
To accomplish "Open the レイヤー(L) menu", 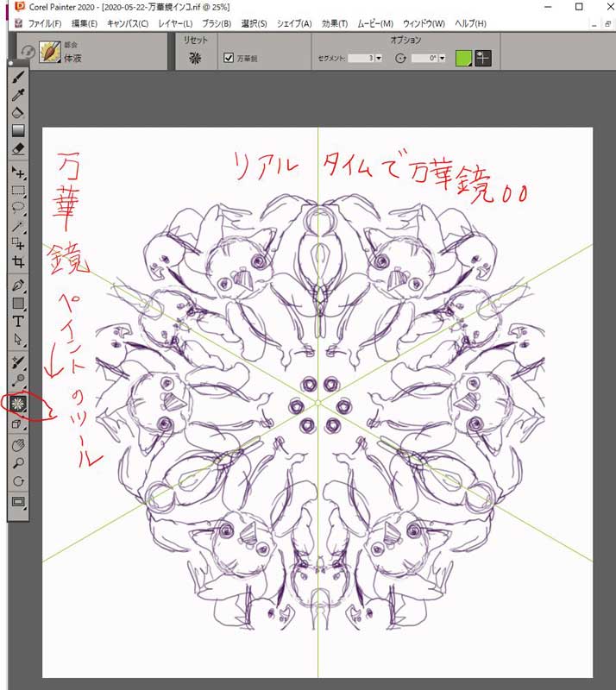I will click(x=175, y=24).
